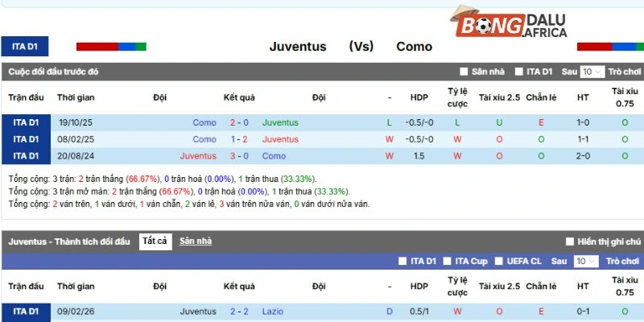The image size is (644, 322).
Task: Tick the ITA Cup filter checkbox
Action: point(447,261)
